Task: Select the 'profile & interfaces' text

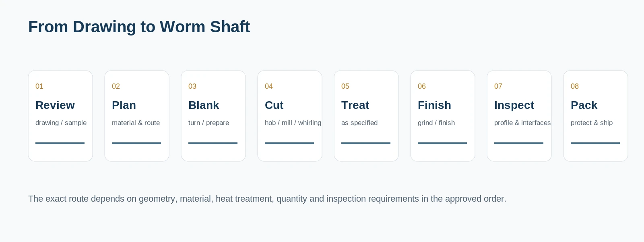Action: coord(522,123)
